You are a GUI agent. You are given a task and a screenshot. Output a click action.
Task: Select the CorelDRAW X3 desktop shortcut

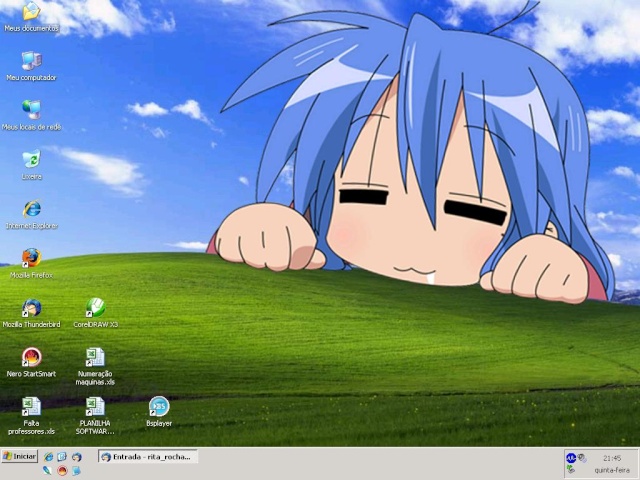(x=96, y=308)
